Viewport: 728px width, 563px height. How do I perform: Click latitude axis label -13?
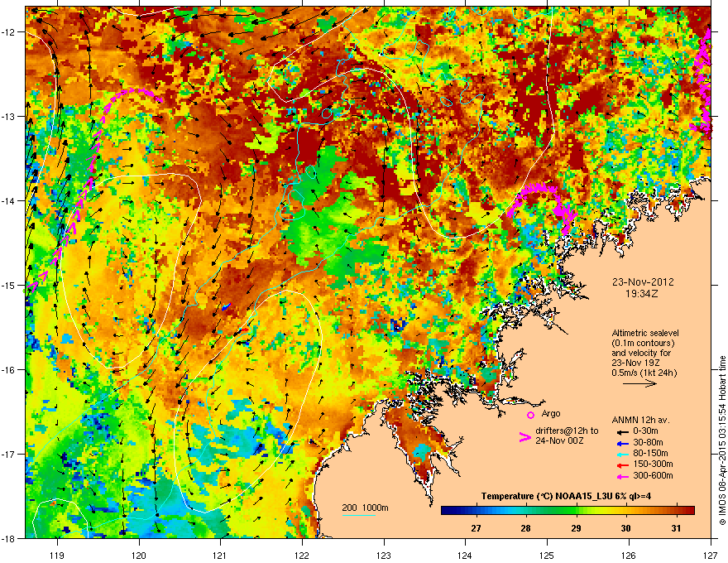(x=9, y=116)
